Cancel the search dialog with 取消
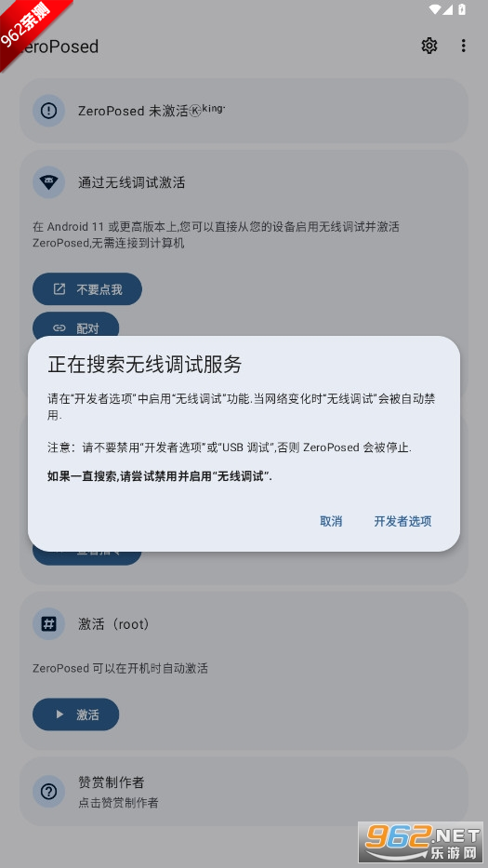 tap(331, 521)
